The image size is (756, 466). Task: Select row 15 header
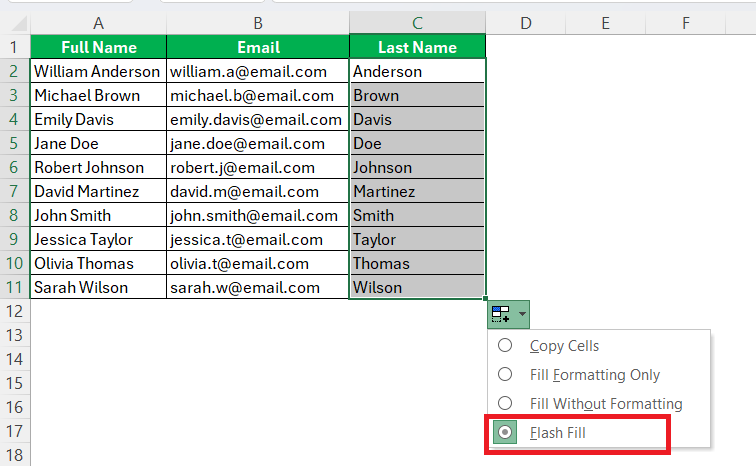14,383
